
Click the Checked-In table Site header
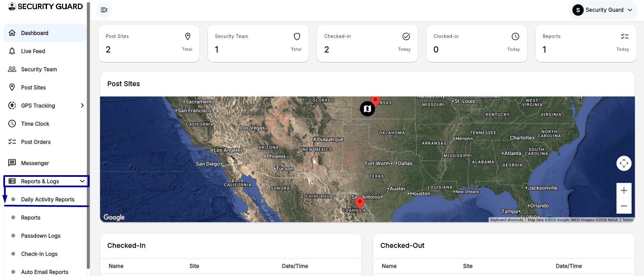pyautogui.click(x=194, y=266)
